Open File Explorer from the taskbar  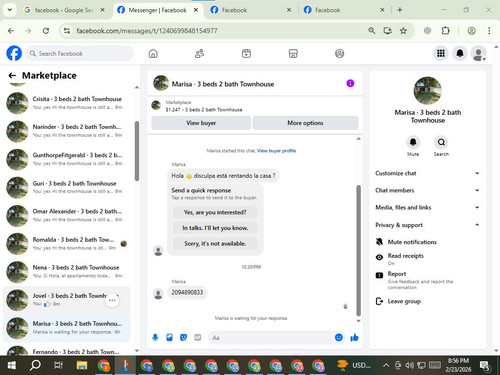(82, 365)
